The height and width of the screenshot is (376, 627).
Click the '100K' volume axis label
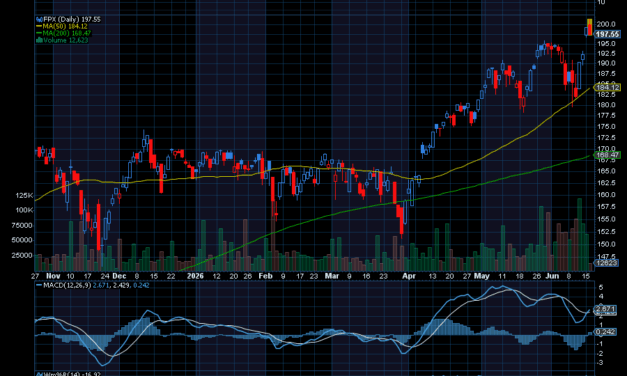coord(24,210)
